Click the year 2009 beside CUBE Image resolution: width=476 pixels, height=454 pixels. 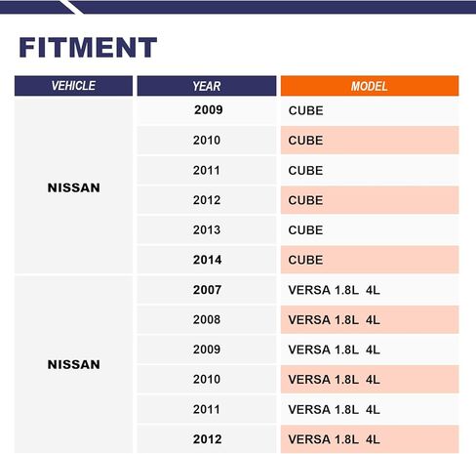(207, 110)
